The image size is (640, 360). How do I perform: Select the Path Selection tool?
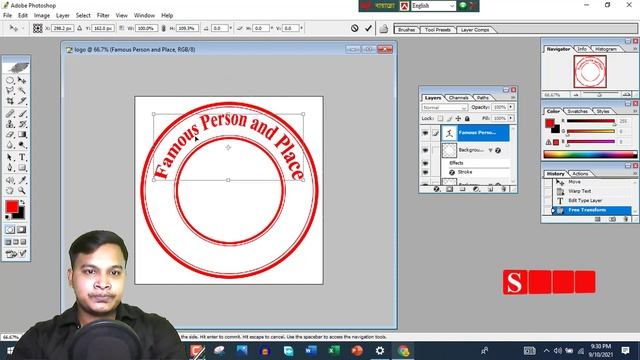tap(10, 157)
